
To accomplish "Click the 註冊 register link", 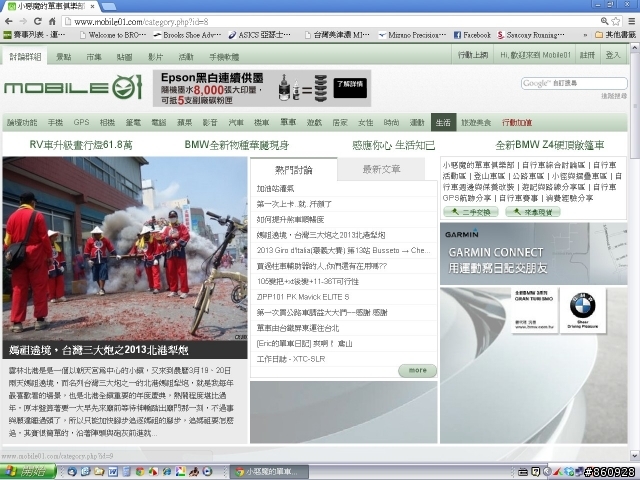I will coord(587,55).
